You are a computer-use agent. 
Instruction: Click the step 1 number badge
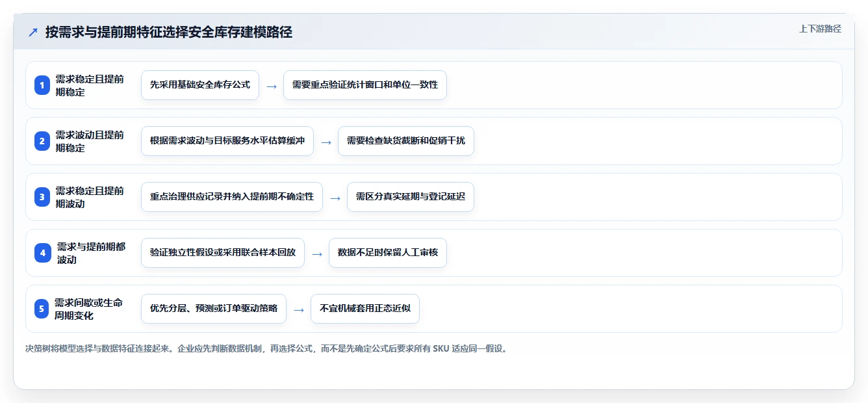click(x=42, y=85)
